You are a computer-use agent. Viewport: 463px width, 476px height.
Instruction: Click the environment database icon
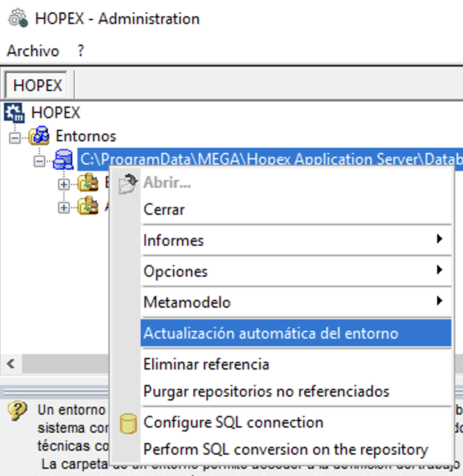[x=63, y=159]
